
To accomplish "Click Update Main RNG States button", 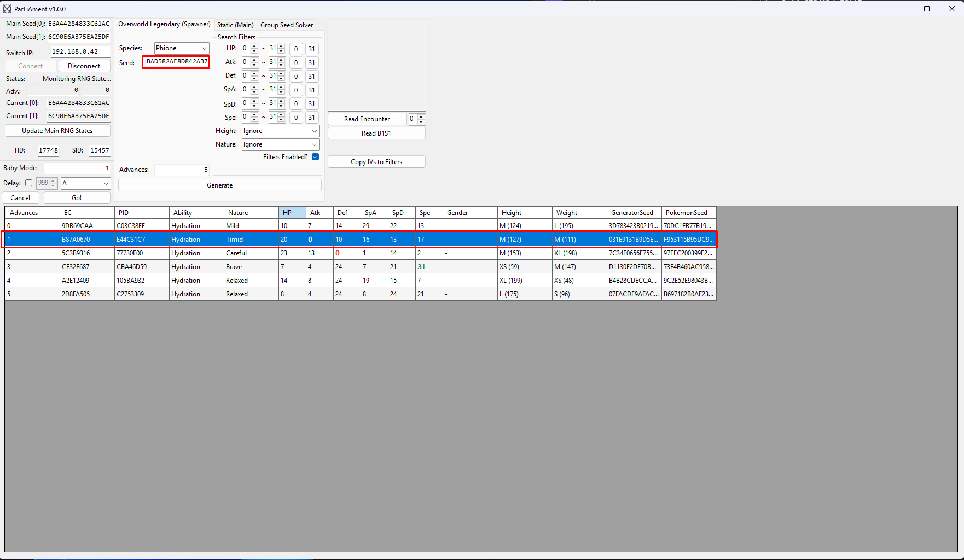I will coord(57,131).
